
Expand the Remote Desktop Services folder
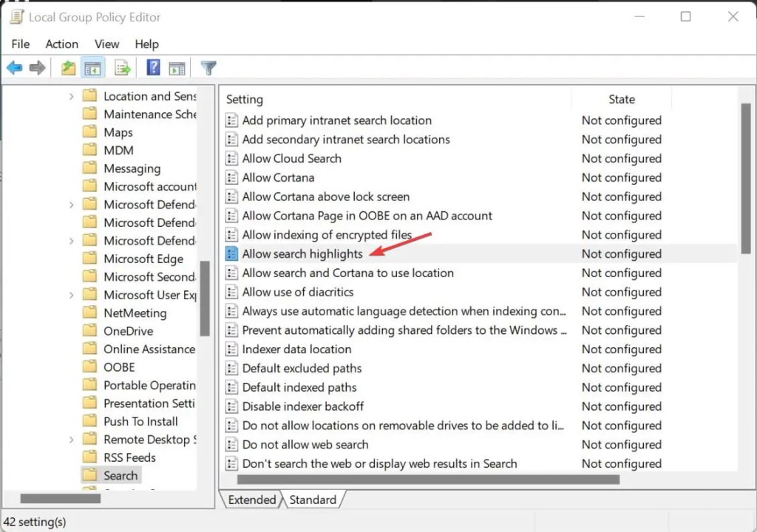[72, 440]
